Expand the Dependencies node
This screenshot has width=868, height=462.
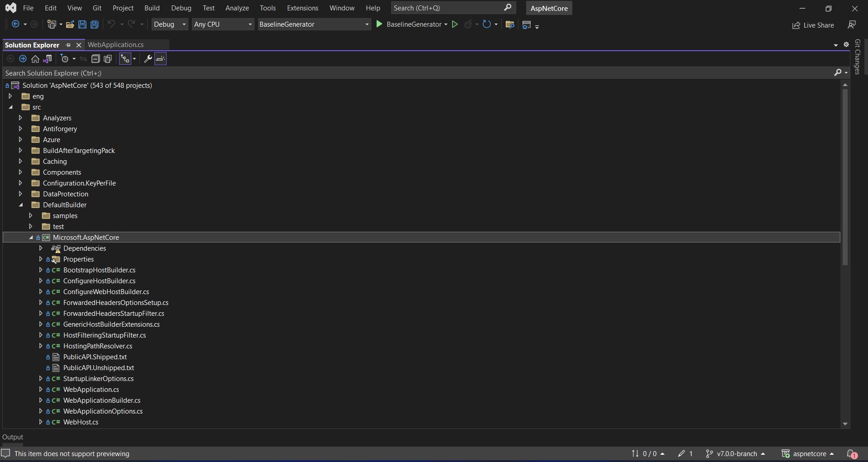point(41,248)
